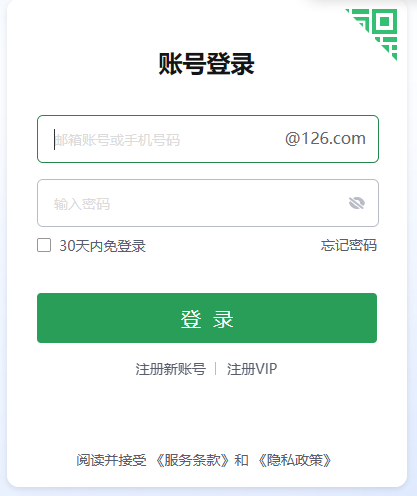Click the divider between the register links
This screenshot has width=417, height=496.
point(216,369)
